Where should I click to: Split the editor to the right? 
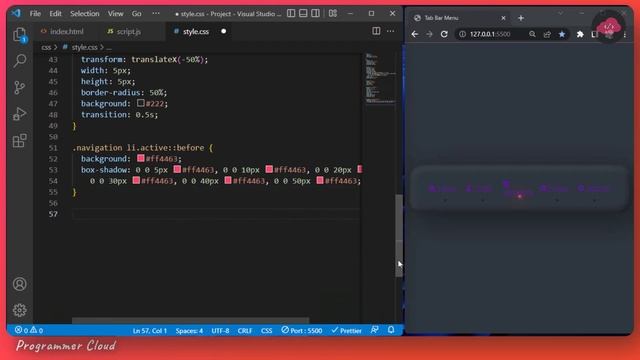click(x=376, y=31)
